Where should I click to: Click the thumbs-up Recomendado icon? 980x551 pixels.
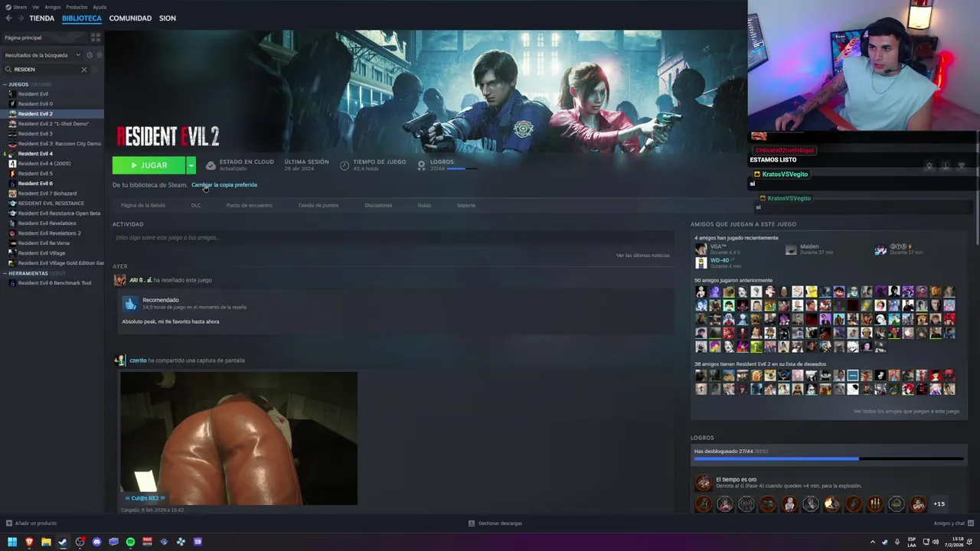tap(130, 304)
